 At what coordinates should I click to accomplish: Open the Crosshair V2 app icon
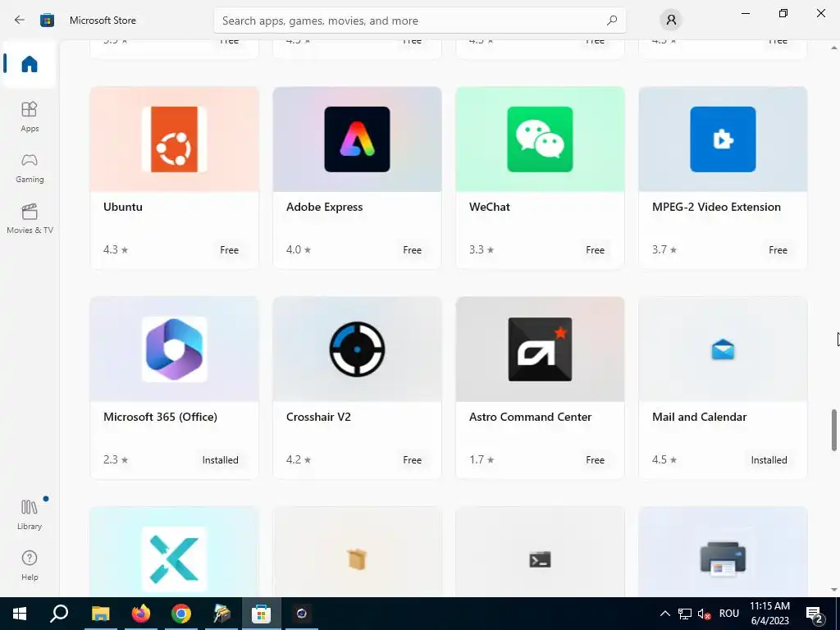coord(357,349)
